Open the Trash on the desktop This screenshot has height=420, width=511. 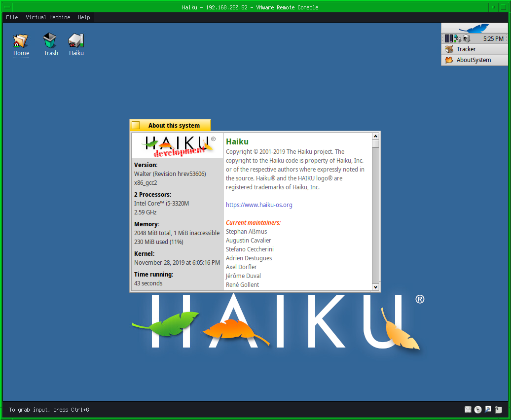coord(50,39)
